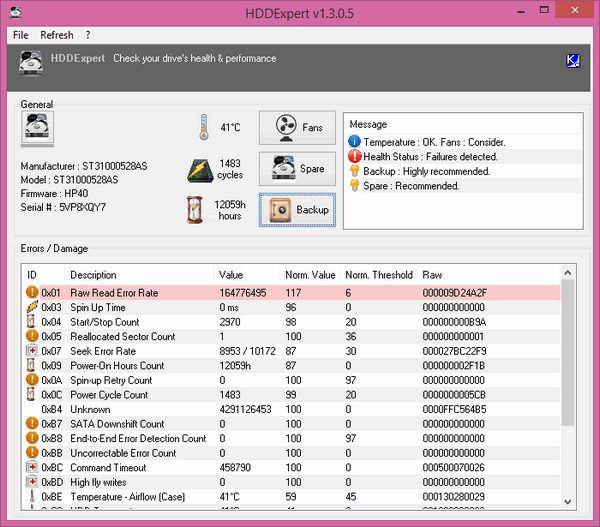Click the thermometer temperature icon
Image resolution: width=600 pixels, height=527 pixels.
point(204,127)
